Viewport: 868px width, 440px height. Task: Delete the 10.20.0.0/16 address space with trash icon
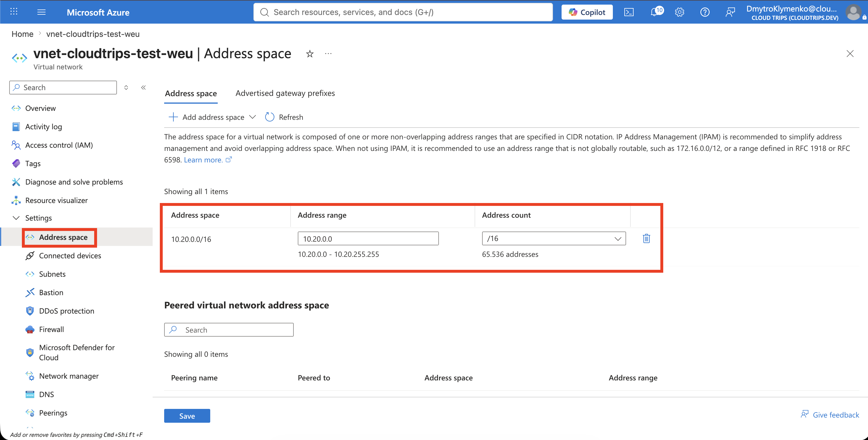click(646, 238)
